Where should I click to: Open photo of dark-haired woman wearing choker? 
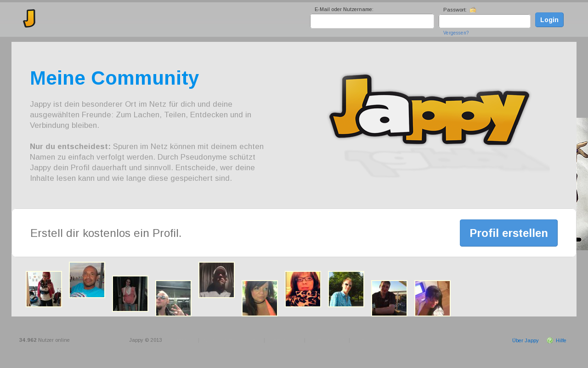(x=260, y=298)
